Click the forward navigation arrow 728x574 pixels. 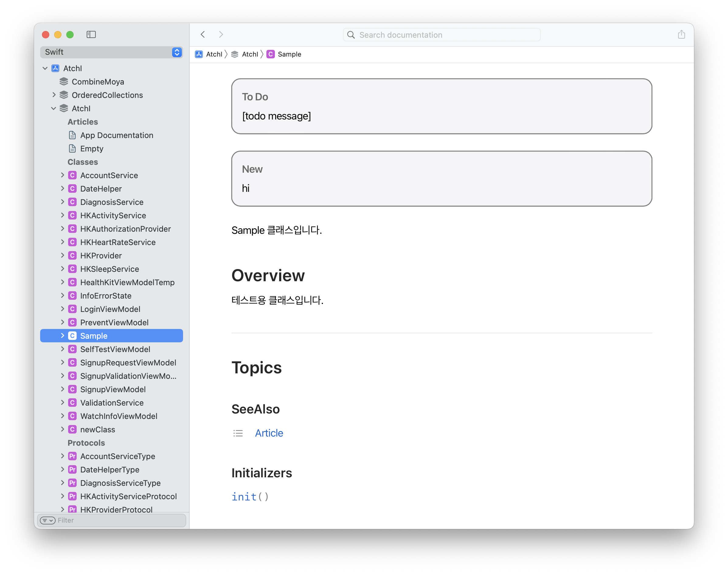point(221,35)
